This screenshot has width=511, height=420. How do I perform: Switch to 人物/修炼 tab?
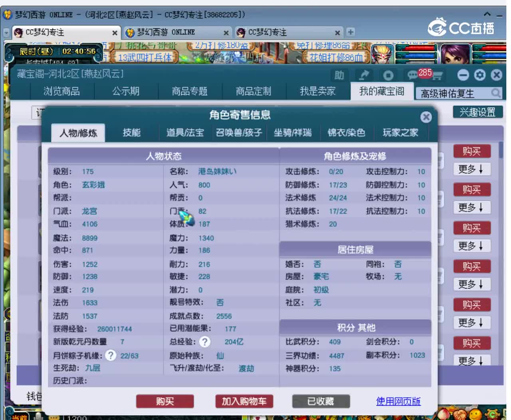pos(78,133)
